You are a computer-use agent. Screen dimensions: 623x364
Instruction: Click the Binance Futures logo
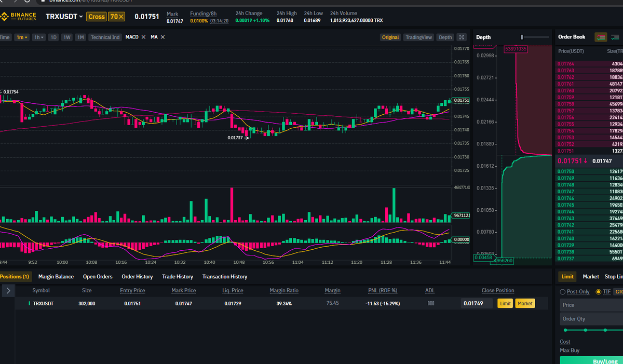(x=19, y=17)
